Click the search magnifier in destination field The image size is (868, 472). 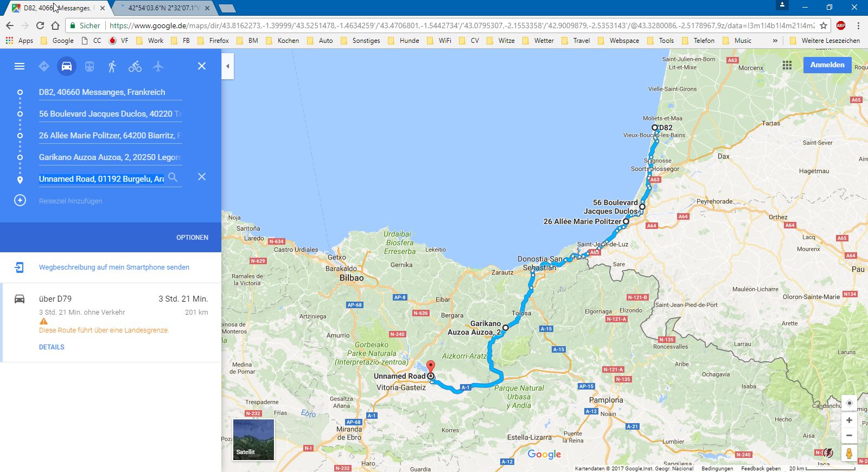(173, 177)
